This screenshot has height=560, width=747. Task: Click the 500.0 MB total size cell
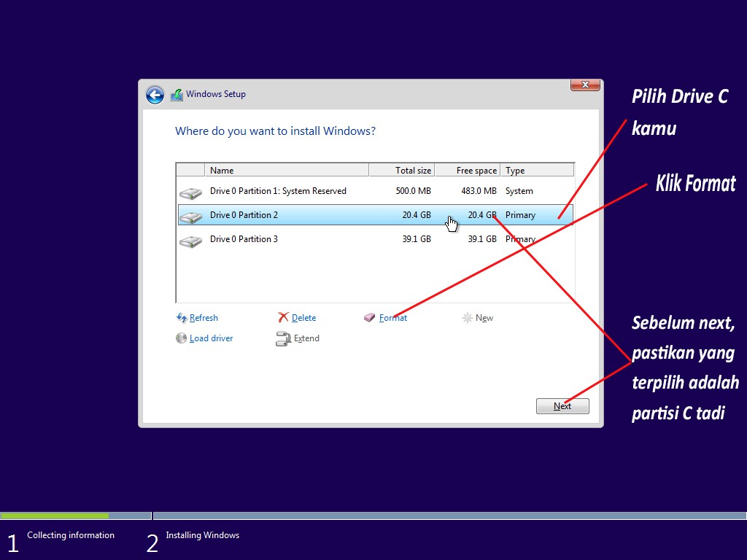[413, 191]
